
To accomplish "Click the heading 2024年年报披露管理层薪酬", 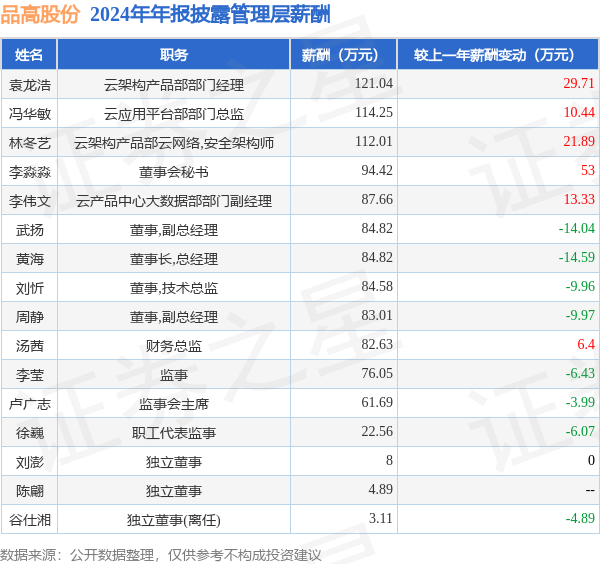I will (210, 15).
